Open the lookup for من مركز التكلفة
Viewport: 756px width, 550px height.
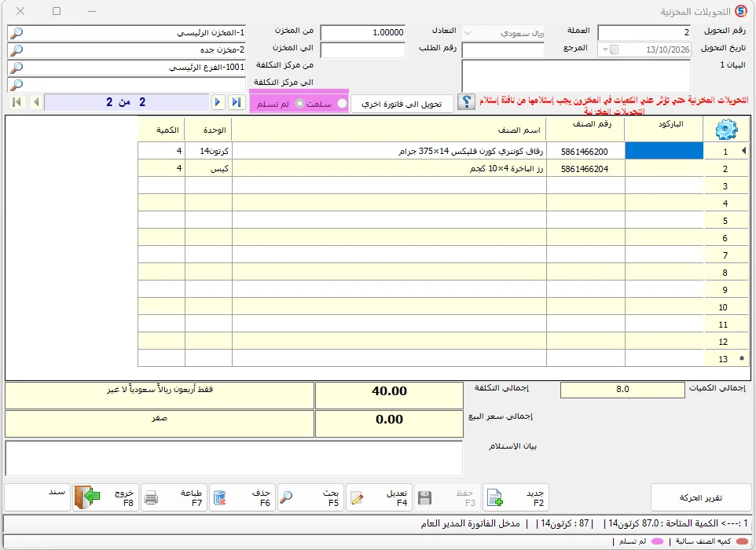coord(17,68)
